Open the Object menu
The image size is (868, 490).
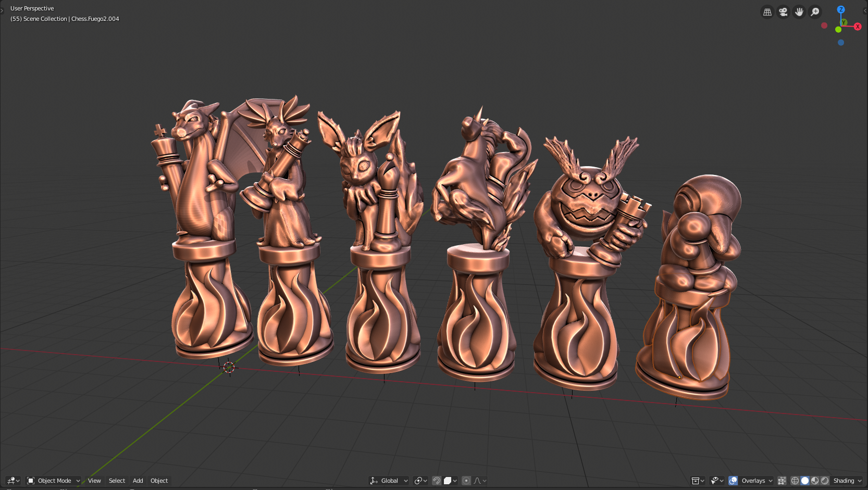pos(159,481)
